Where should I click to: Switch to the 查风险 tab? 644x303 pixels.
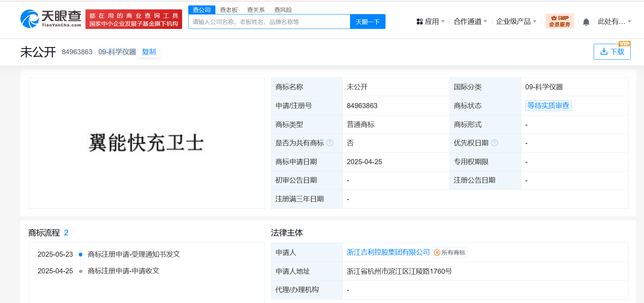[283, 10]
